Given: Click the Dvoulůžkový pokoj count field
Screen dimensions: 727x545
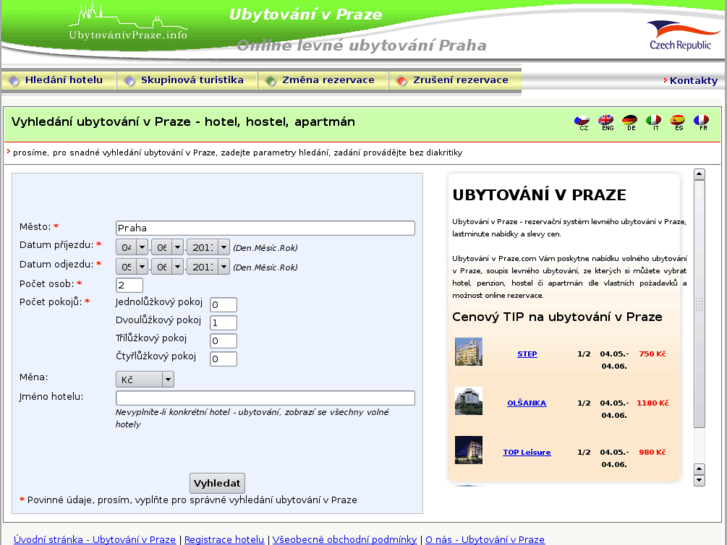Looking at the screenshot, I should [x=223, y=323].
